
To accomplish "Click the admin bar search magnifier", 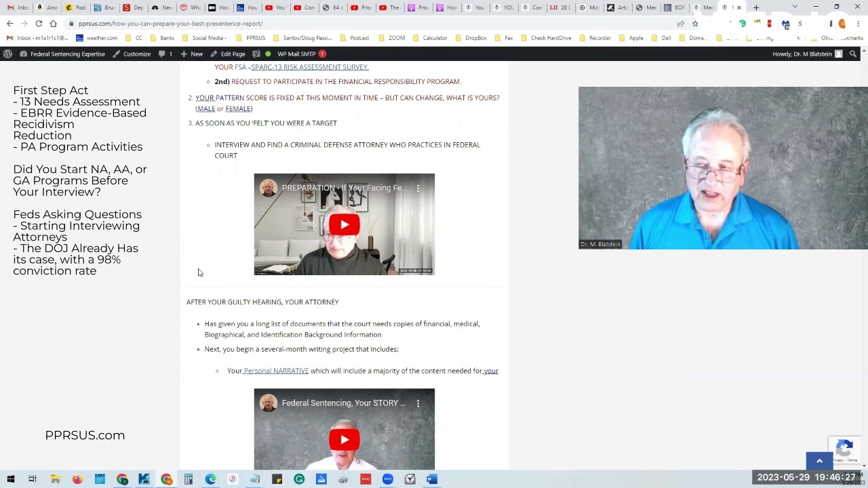I will pos(853,54).
